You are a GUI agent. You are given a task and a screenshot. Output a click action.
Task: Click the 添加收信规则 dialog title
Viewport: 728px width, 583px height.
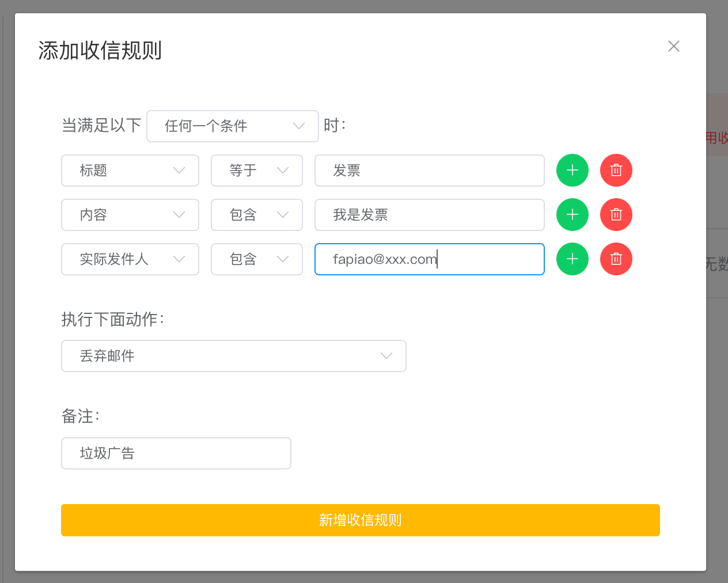tap(100, 51)
